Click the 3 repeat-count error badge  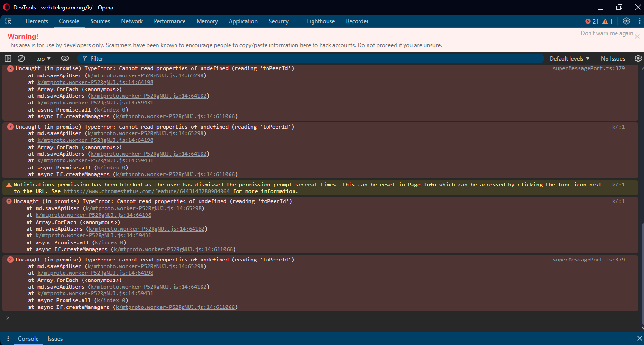(10, 69)
